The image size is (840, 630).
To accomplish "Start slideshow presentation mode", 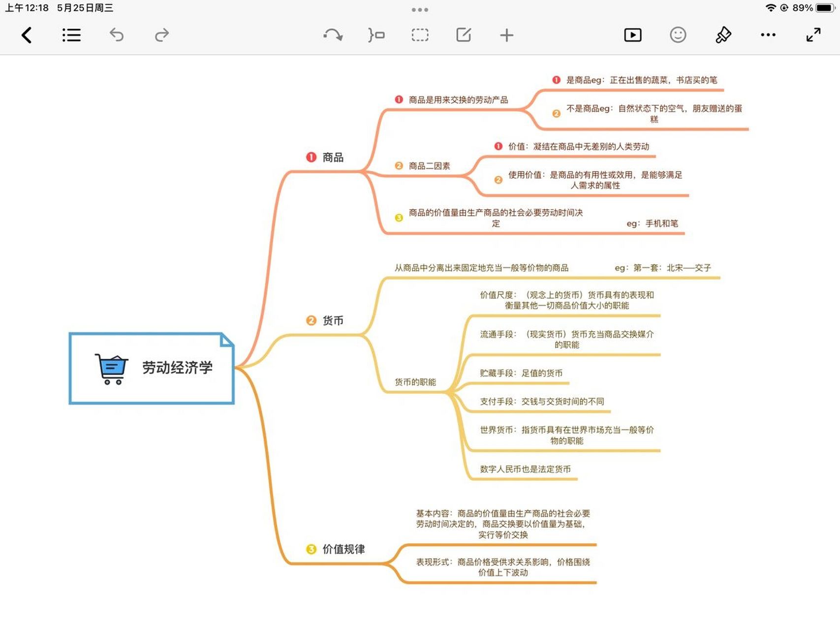I will [633, 35].
